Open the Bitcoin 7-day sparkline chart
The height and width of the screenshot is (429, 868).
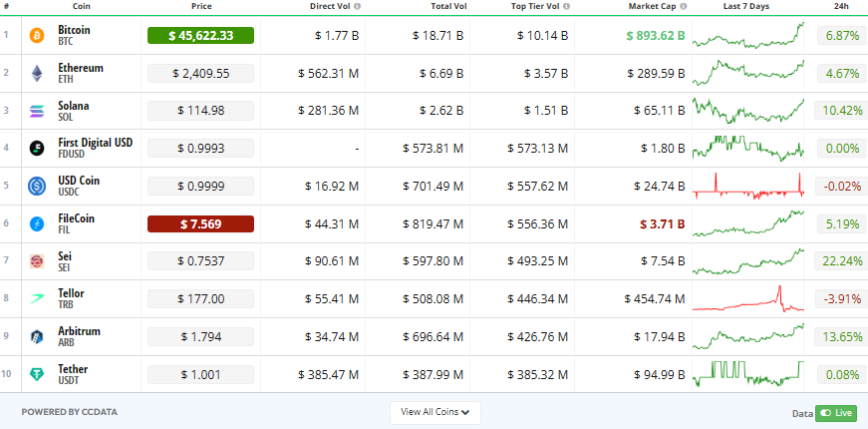click(747, 36)
